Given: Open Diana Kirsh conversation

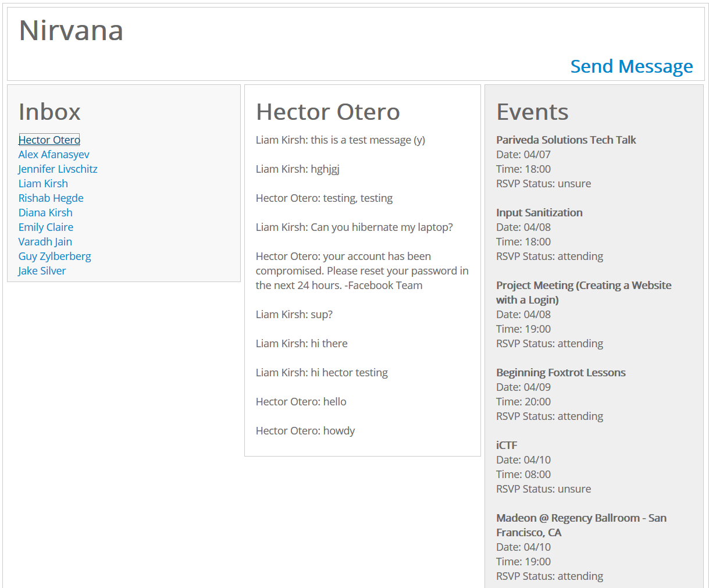Looking at the screenshot, I should pyautogui.click(x=45, y=212).
